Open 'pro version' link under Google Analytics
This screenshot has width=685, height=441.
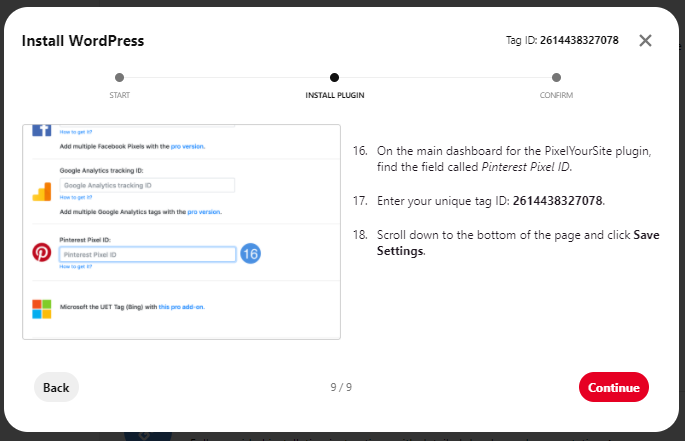click(204, 212)
